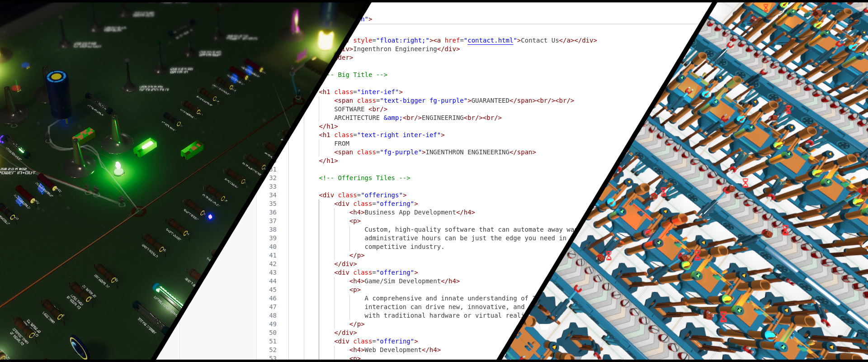Click the "DATA OUT" board label

210,54
